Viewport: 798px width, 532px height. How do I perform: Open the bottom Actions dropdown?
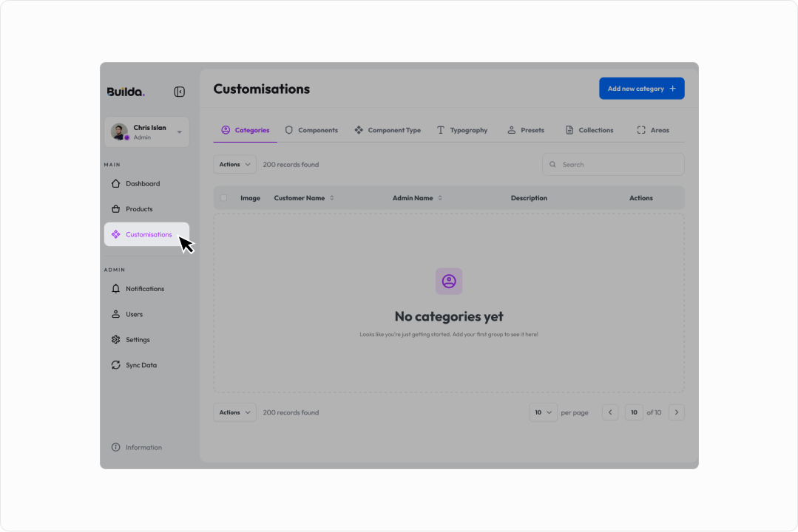(x=234, y=412)
